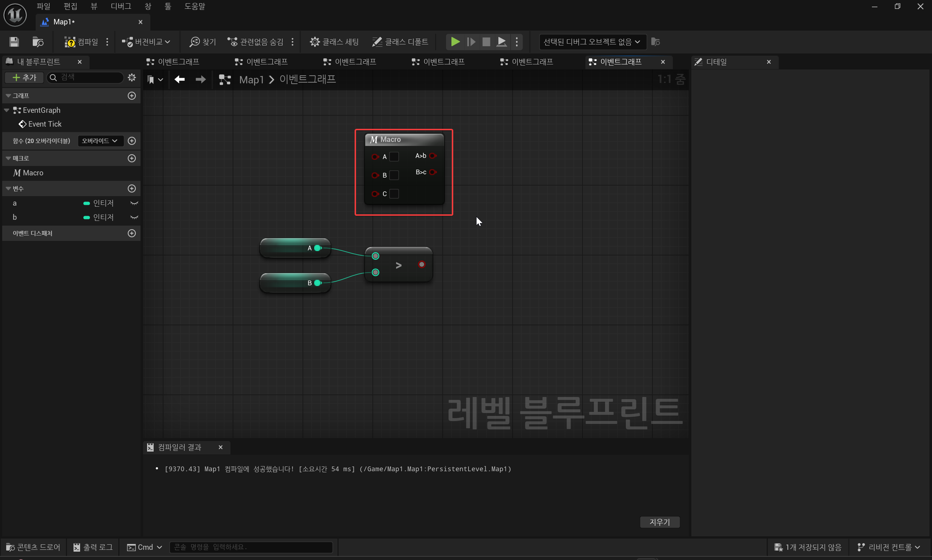Add a new macro with plus icon
Screen dimensions: 932x560
point(132,158)
